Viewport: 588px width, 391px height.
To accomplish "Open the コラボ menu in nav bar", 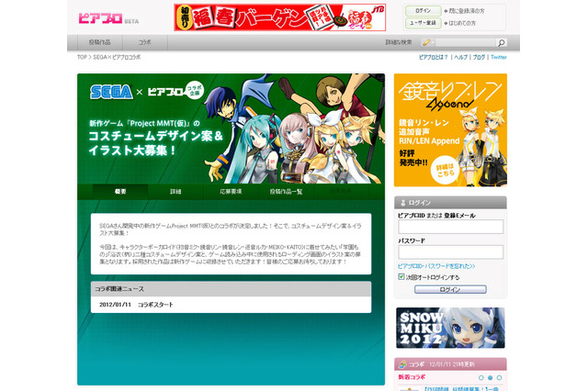I will (x=145, y=42).
